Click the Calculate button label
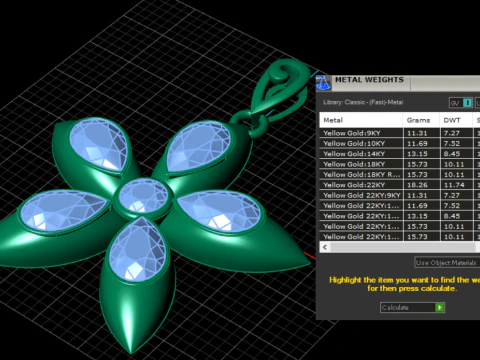The width and height of the screenshot is (480, 360). (x=395, y=307)
